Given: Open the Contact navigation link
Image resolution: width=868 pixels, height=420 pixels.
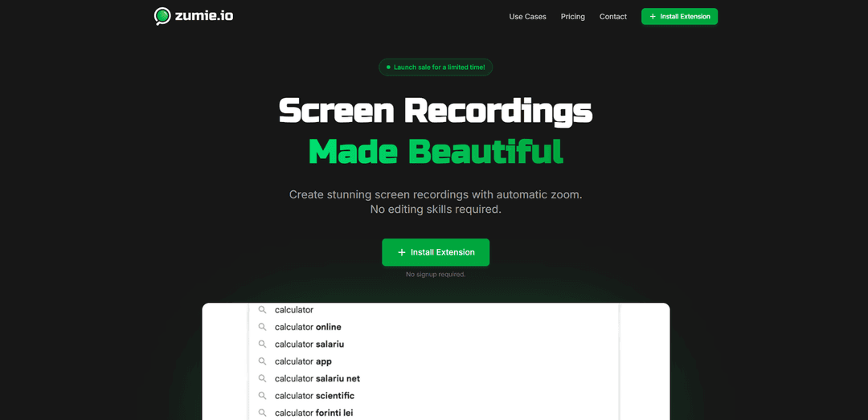Looking at the screenshot, I should (612, 17).
